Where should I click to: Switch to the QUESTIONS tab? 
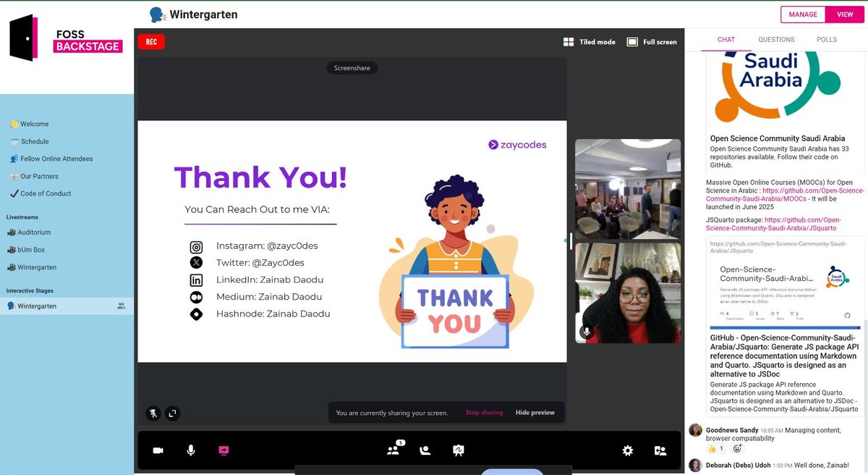click(x=776, y=40)
